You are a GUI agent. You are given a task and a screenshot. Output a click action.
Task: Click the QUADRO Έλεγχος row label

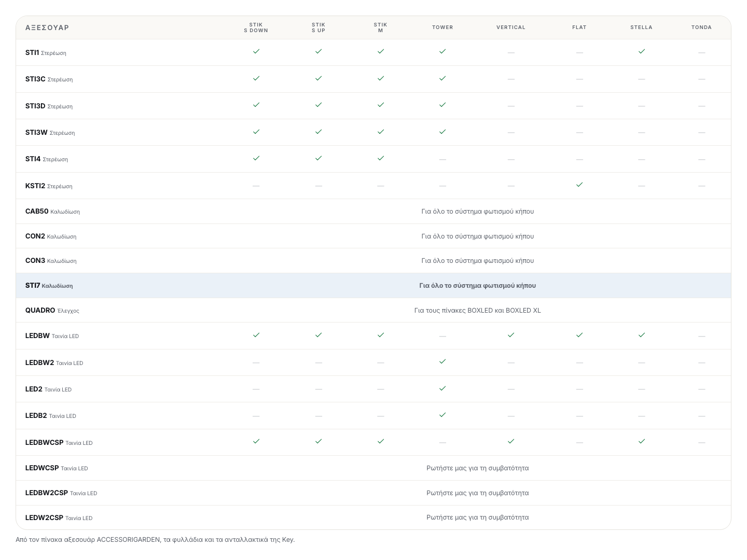(x=52, y=311)
